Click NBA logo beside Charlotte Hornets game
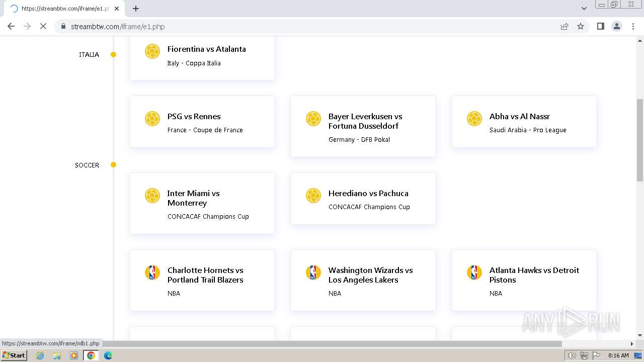This screenshot has width=644, height=362. pos(152,273)
